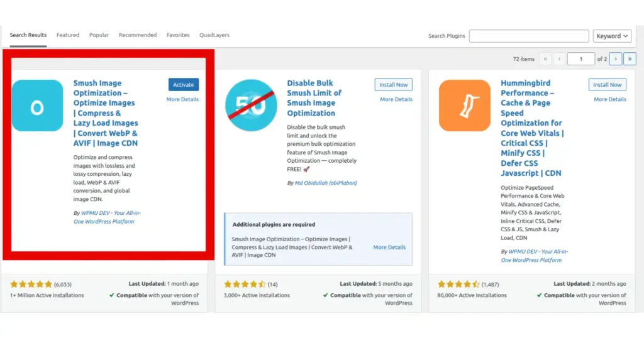Click More Details in required plugins notice
Viewport: 644px width, 338px height.
tap(389, 248)
